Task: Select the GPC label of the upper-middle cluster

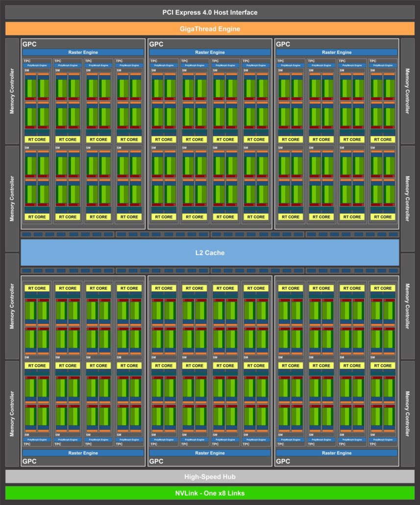Action: click(156, 44)
